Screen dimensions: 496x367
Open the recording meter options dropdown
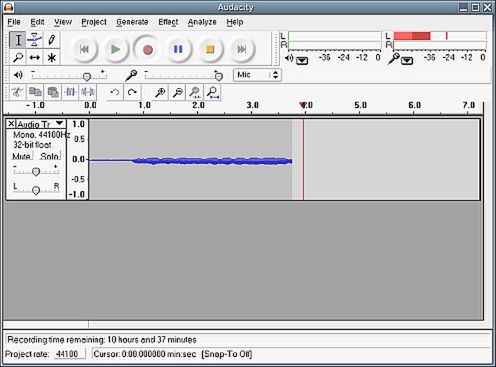tap(407, 60)
